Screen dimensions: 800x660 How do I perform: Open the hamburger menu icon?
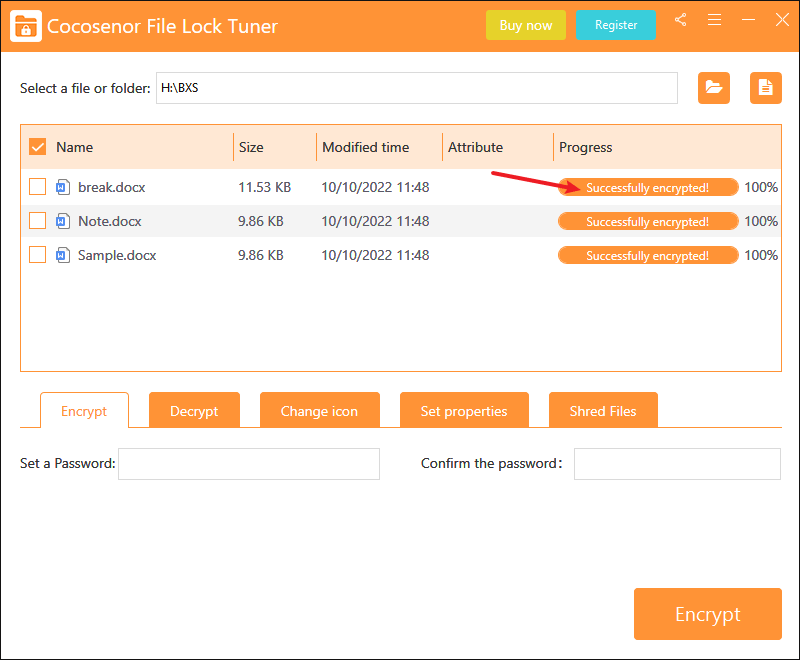coord(714,20)
